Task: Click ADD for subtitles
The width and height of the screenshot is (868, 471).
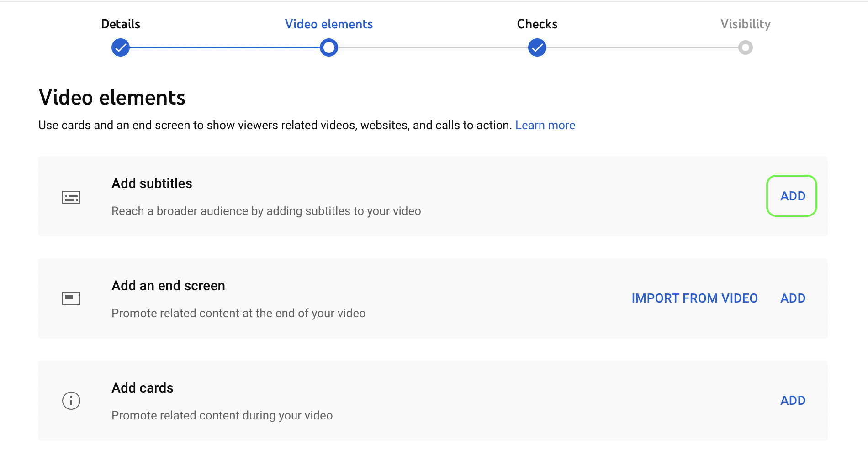Action: coord(792,196)
